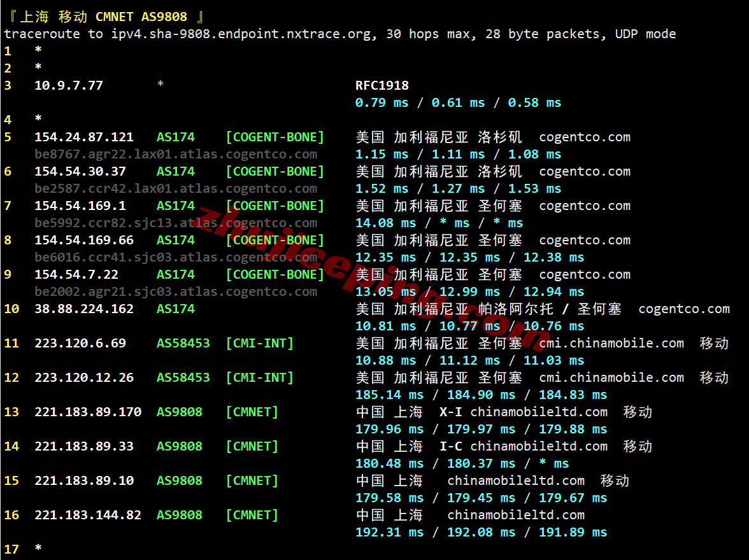Image resolution: width=749 pixels, height=560 pixels.
Task: Click chinamobileltd.com on hop 16
Action: (516, 515)
